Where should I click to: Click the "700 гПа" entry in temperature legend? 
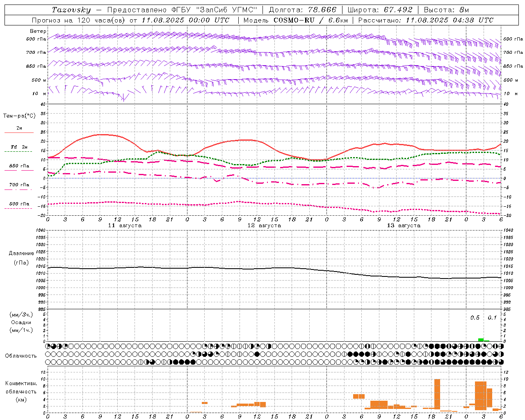(19, 185)
